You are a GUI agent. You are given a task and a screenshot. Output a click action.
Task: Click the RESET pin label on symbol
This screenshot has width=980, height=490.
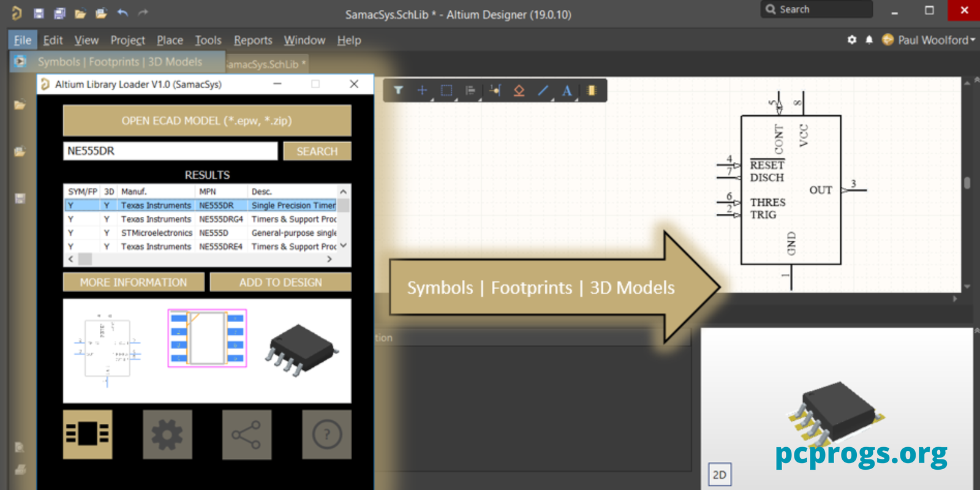click(767, 165)
